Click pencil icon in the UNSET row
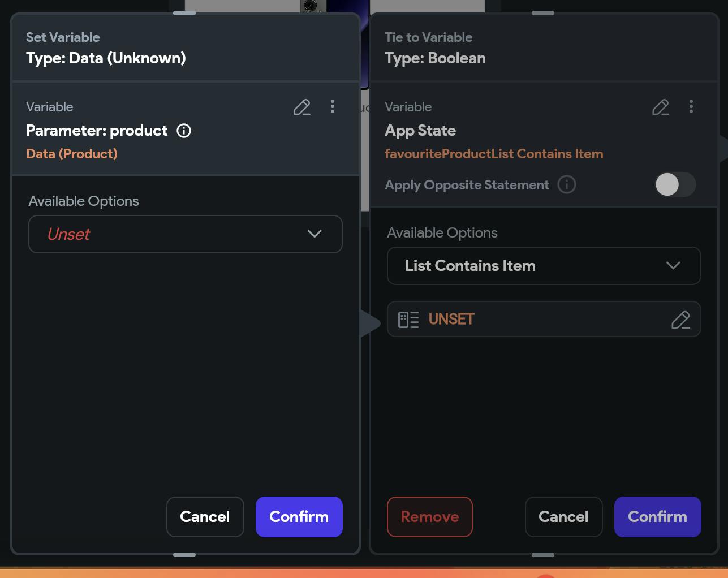 (x=680, y=320)
